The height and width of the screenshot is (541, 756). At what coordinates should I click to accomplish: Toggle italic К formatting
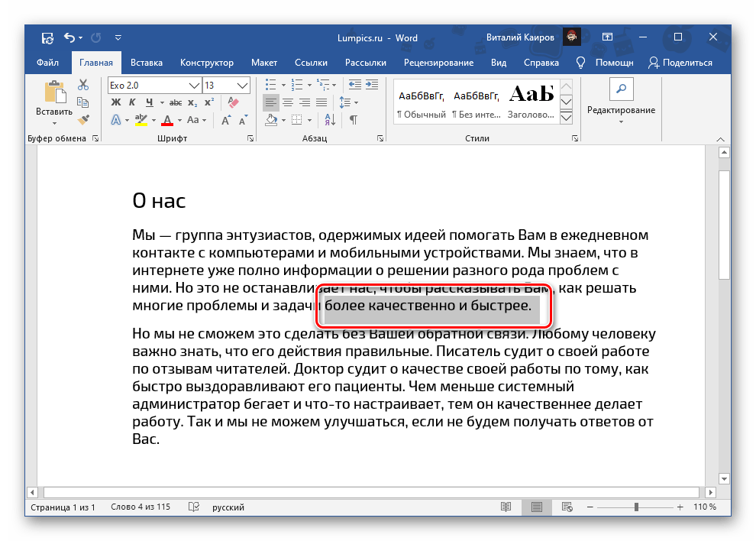pos(133,102)
